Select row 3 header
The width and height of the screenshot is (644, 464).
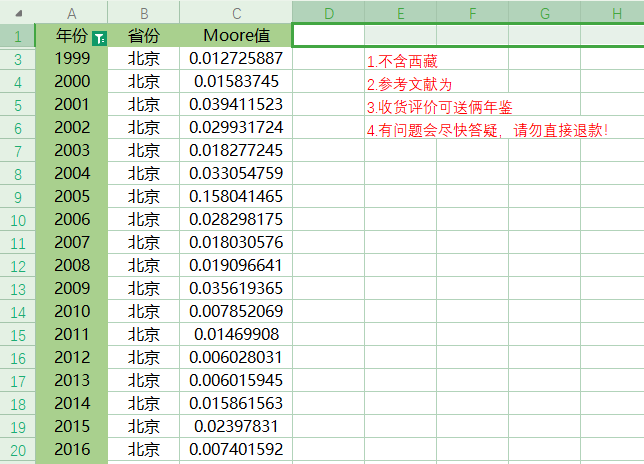(x=18, y=59)
